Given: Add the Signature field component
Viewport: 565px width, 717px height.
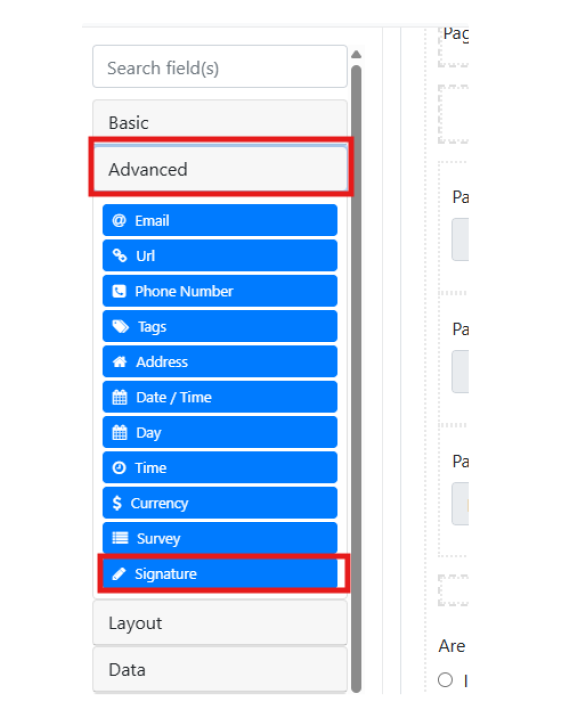Looking at the screenshot, I should (x=220, y=573).
